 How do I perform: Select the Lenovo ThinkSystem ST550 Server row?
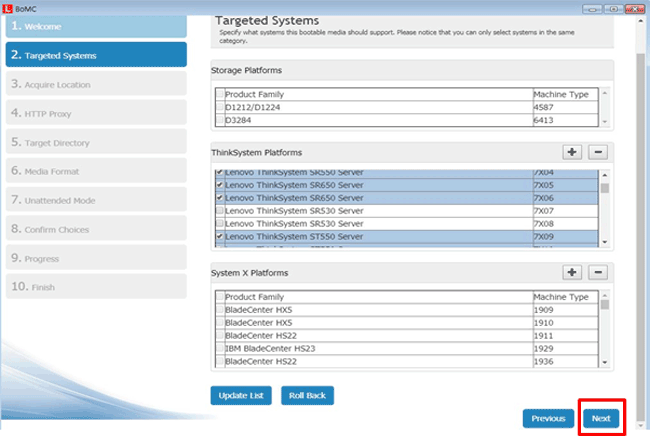coord(407,236)
